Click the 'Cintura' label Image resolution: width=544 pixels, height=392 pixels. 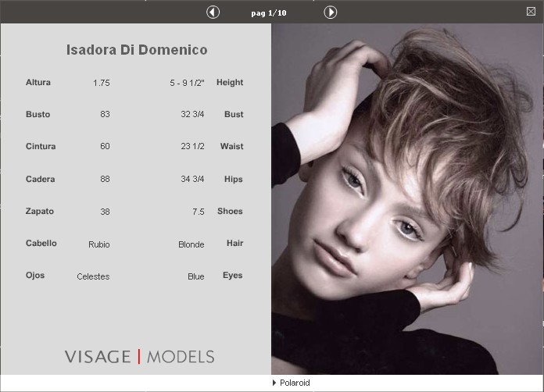point(41,146)
